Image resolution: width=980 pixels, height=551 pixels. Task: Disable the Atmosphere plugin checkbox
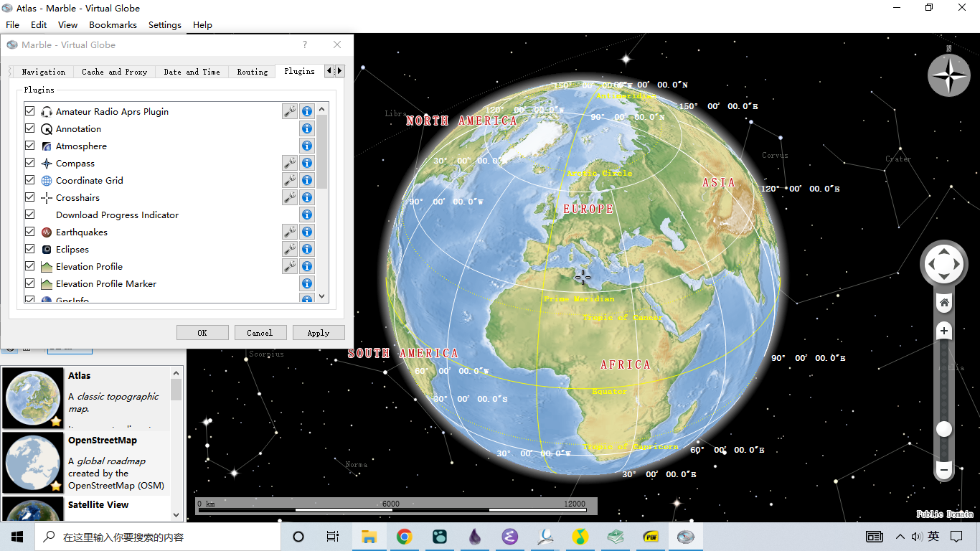tap(30, 146)
